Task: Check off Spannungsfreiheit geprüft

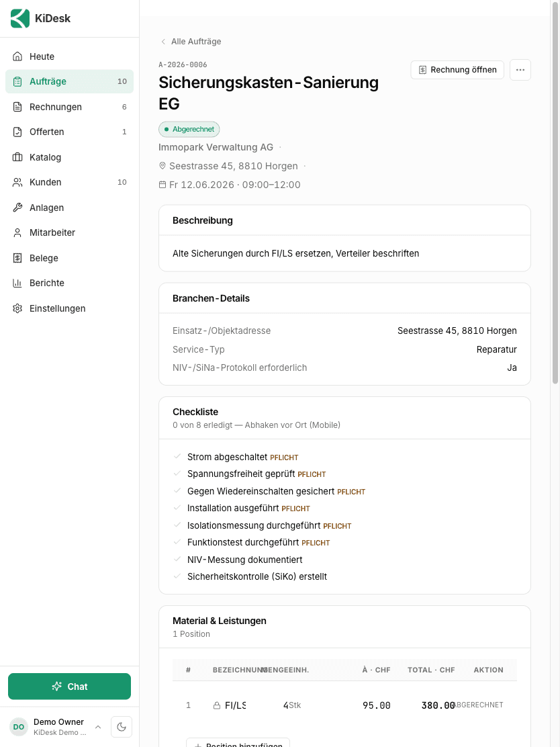Action: coord(177,474)
